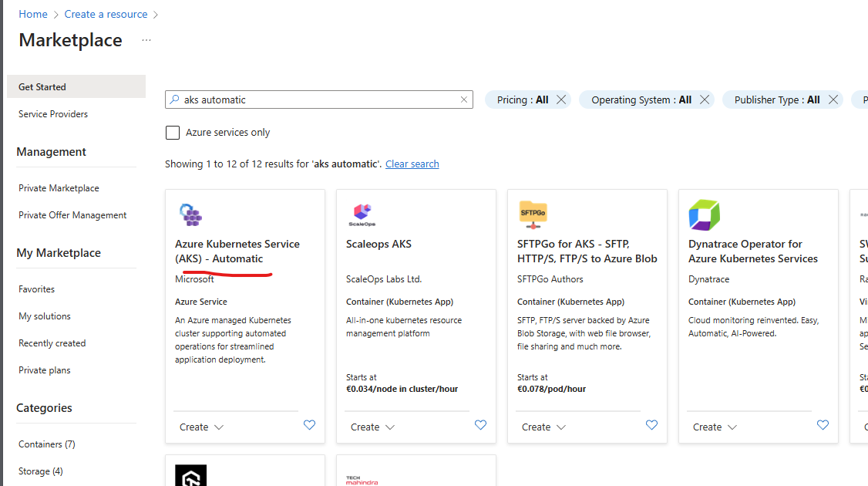Click the search magnifier icon
This screenshot has width=868, height=486.
(x=174, y=100)
